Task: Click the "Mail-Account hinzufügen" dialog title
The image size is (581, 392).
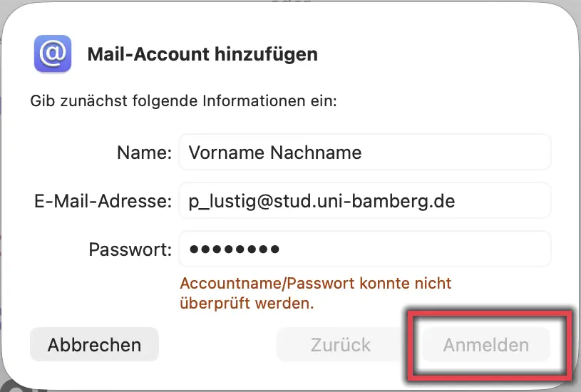Action: point(202,54)
